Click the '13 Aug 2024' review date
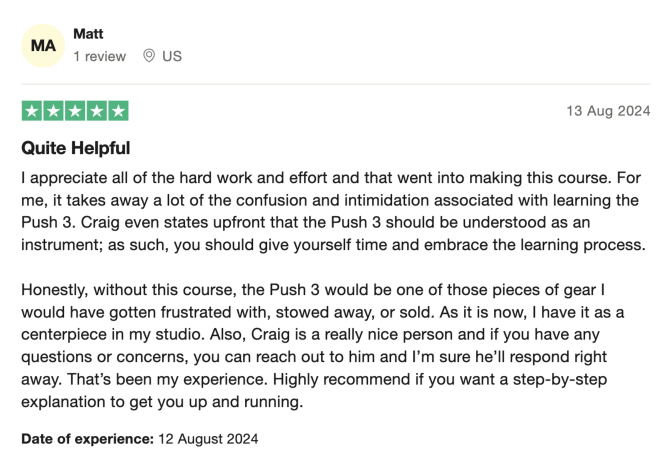This screenshot has width=672, height=462. pos(609,111)
